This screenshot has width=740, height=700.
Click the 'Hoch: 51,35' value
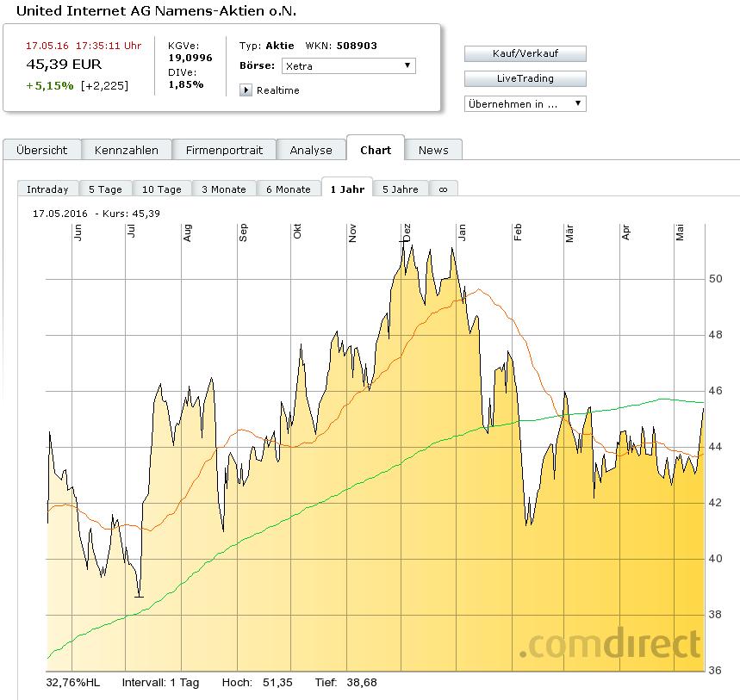(258, 683)
